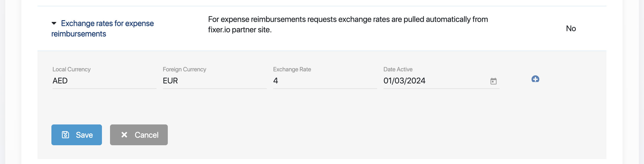Click description starting 'For expense reimbursements requests'
This screenshot has width=644, height=164.
[348, 19]
